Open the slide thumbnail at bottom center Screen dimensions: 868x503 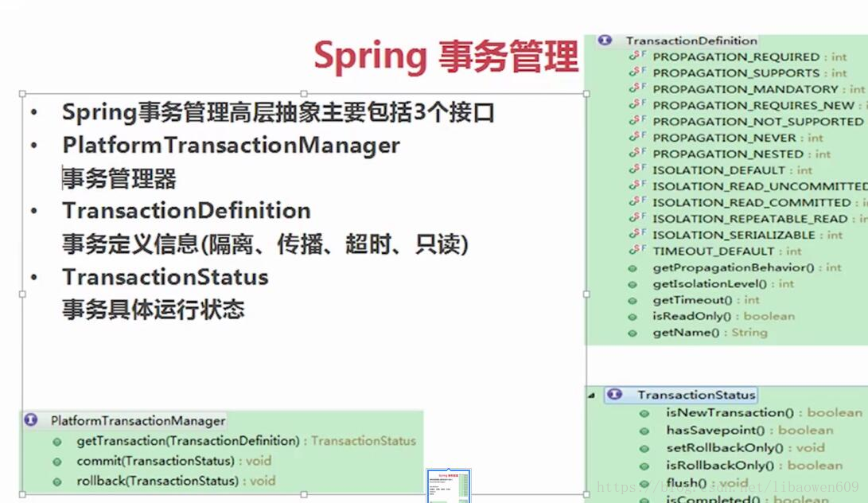[x=449, y=485]
